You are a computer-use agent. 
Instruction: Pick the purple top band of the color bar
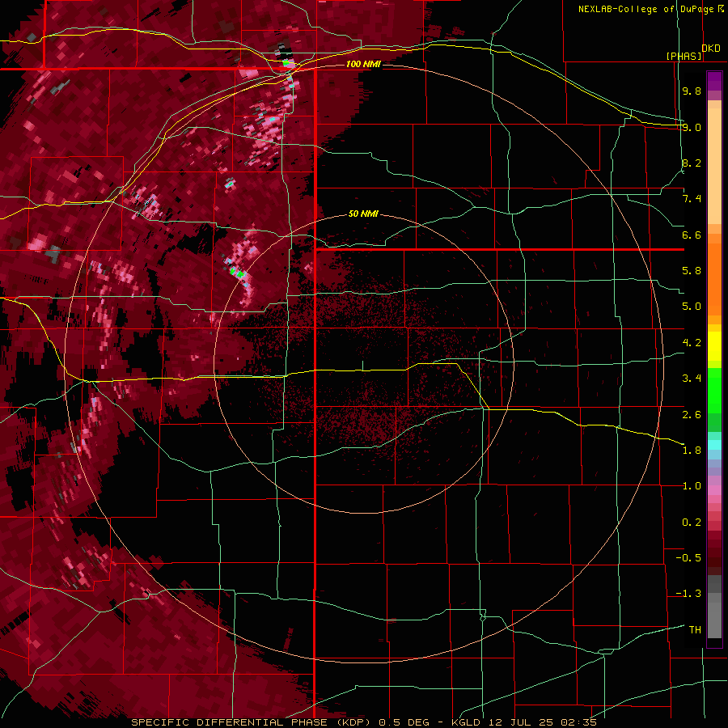click(x=714, y=81)
